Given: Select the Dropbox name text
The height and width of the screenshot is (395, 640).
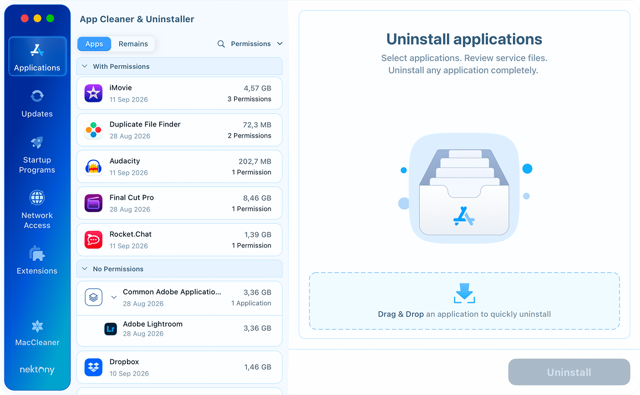Looking at the screenshot, I should [x=124, y=362].
